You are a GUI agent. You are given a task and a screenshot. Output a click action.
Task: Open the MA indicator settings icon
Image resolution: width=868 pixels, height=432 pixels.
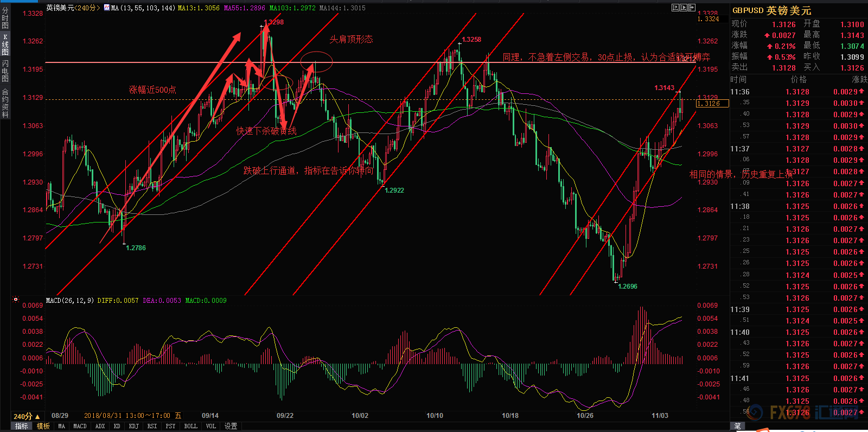tap(107, 8)
